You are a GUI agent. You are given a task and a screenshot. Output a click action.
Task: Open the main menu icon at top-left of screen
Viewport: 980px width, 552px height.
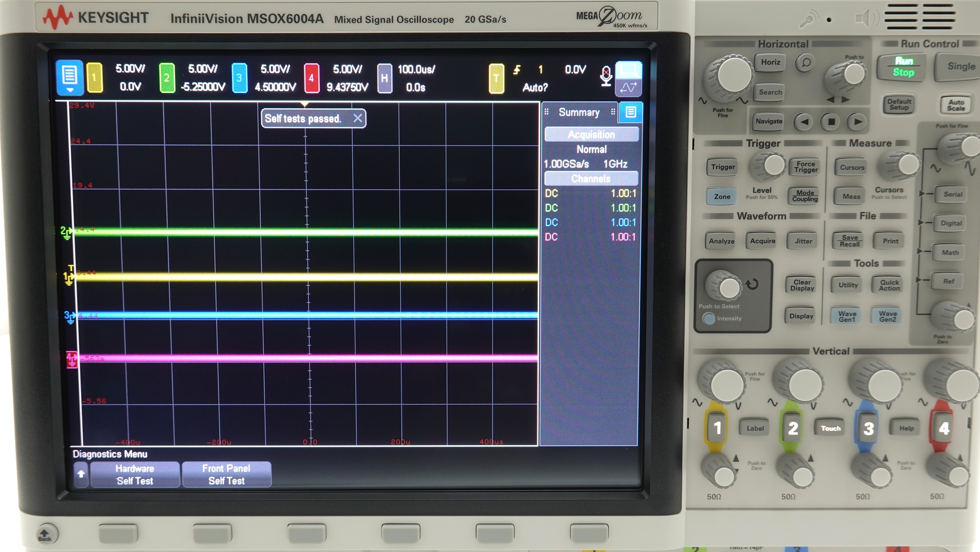click(x=69, y=77)
